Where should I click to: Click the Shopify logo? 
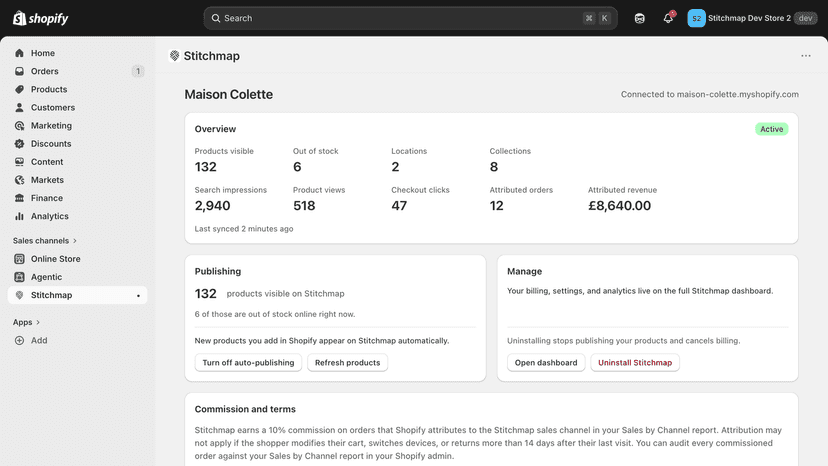click(x=41, y=18)
